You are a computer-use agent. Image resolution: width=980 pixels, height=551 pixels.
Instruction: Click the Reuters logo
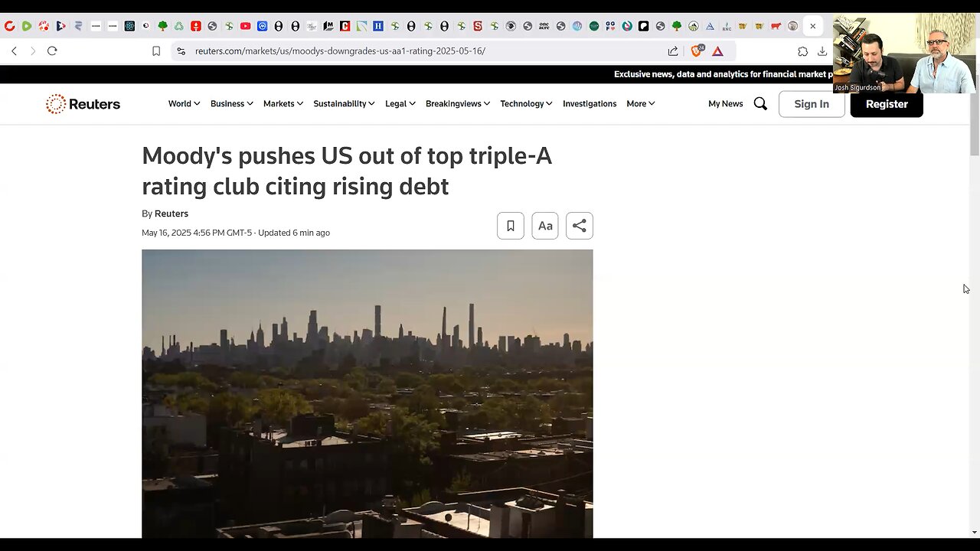tap(83, 104)
